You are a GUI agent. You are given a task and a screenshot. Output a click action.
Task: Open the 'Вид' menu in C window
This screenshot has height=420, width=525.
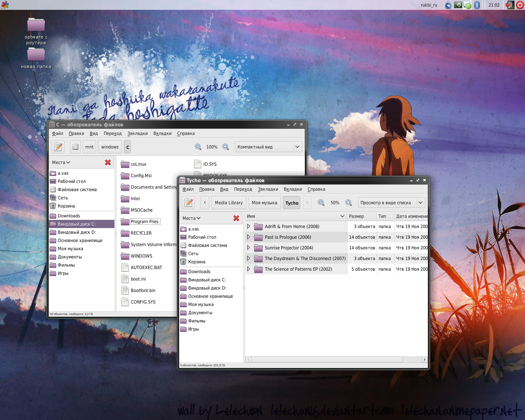tap(94, 133)
